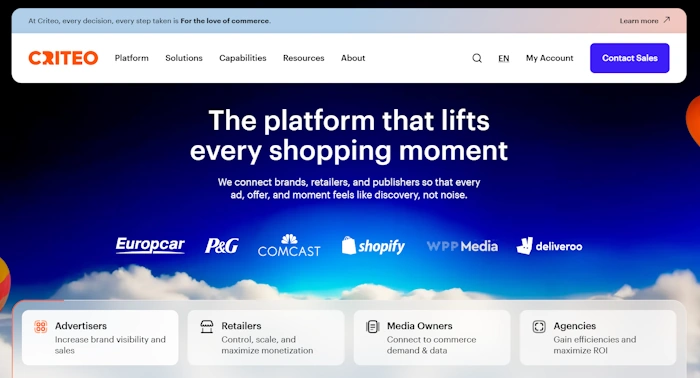Click the Media Owners document icon
The image size is (700, 378).
click(372, 326)
